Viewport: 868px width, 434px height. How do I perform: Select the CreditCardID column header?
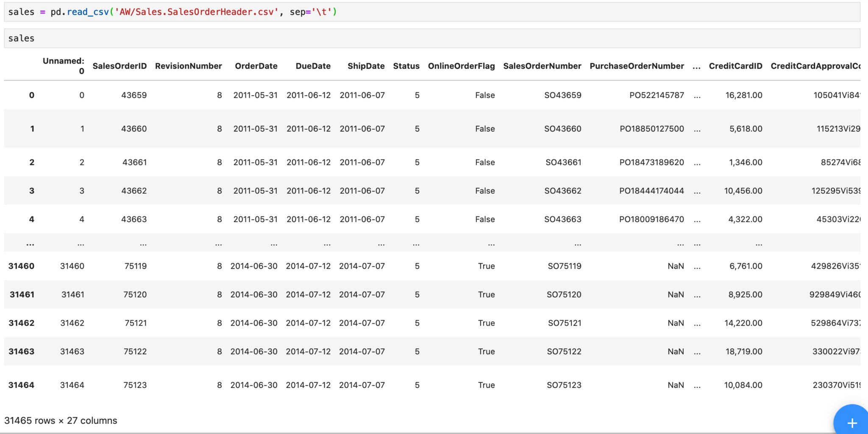point(735,66)
